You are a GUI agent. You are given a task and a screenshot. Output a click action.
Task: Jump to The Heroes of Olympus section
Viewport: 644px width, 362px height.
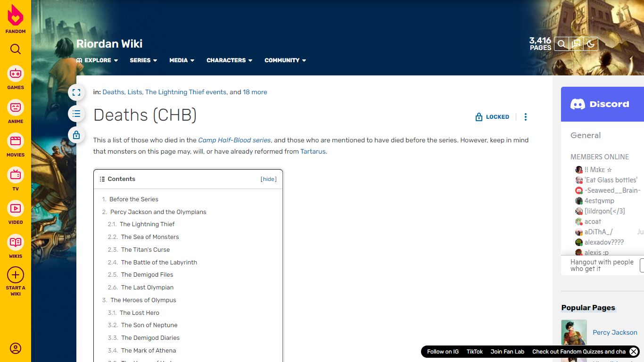click(x=143, y=300)
